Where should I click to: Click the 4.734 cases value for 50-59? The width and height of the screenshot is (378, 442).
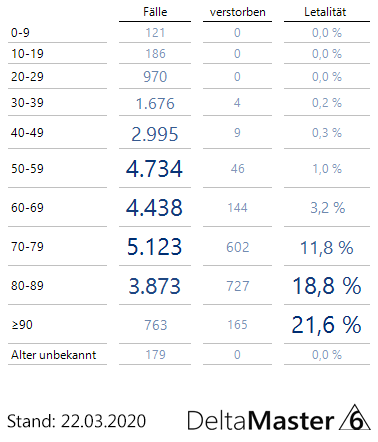pos(154,169)
